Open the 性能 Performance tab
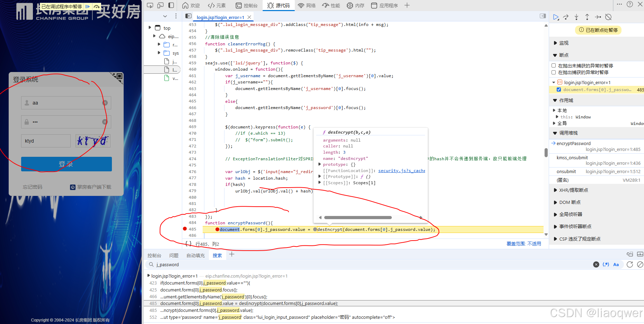This screenshot has width=644, height=324. [331, 6]
